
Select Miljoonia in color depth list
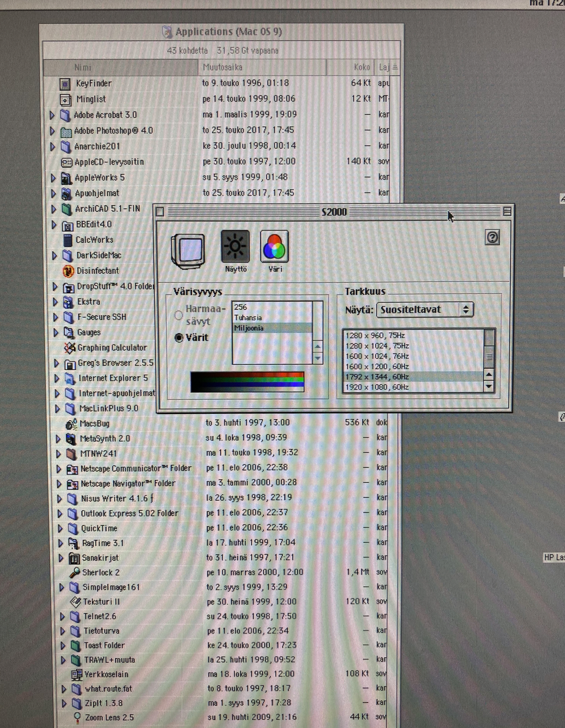[x=272, y=328]
